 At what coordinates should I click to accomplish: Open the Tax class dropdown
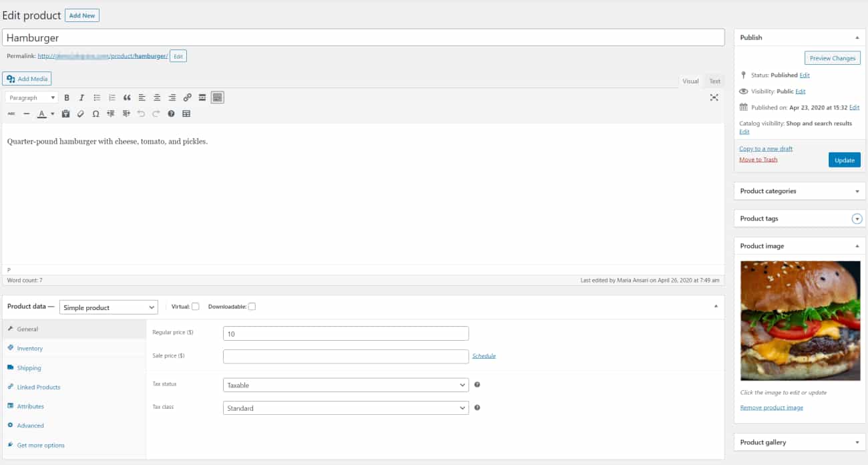pyautogui.click(x=346, y=408)
